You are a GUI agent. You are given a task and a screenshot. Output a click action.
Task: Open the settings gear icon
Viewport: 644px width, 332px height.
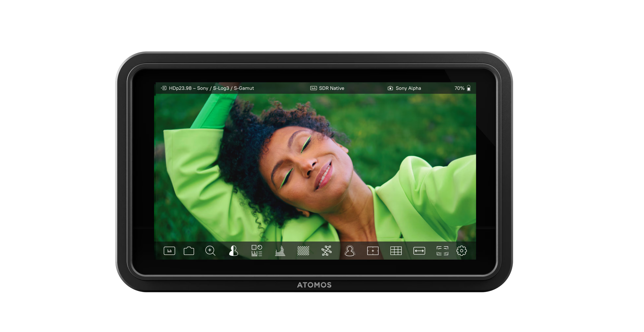[462, 251]
